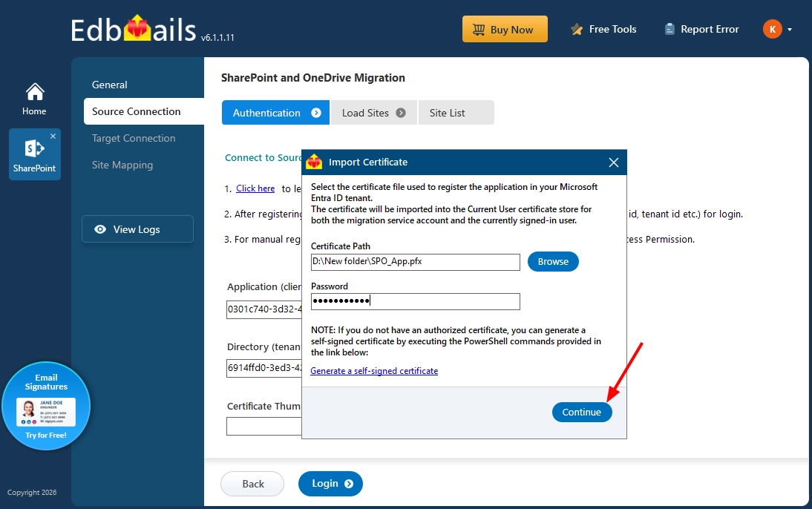Click the Directory tenant ID field

tap(264, 368)
